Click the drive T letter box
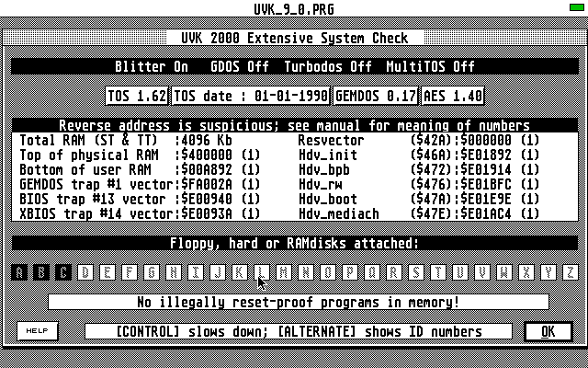 pos(438,272)
